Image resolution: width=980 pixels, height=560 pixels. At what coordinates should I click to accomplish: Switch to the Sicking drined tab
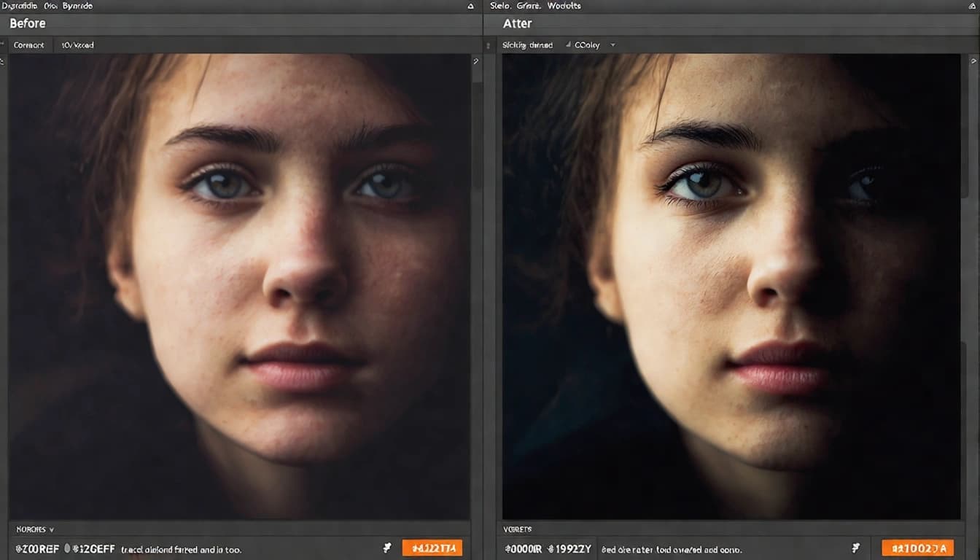(527, 45)
